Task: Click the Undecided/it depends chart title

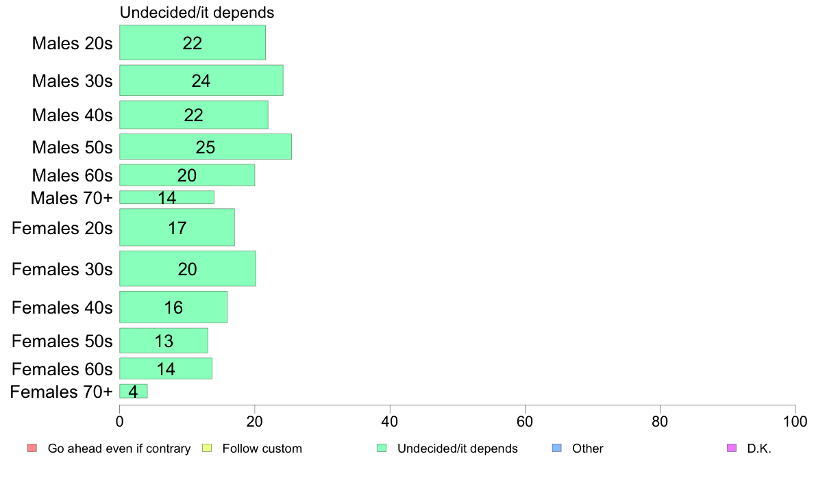Action: [x=197, y=12]
